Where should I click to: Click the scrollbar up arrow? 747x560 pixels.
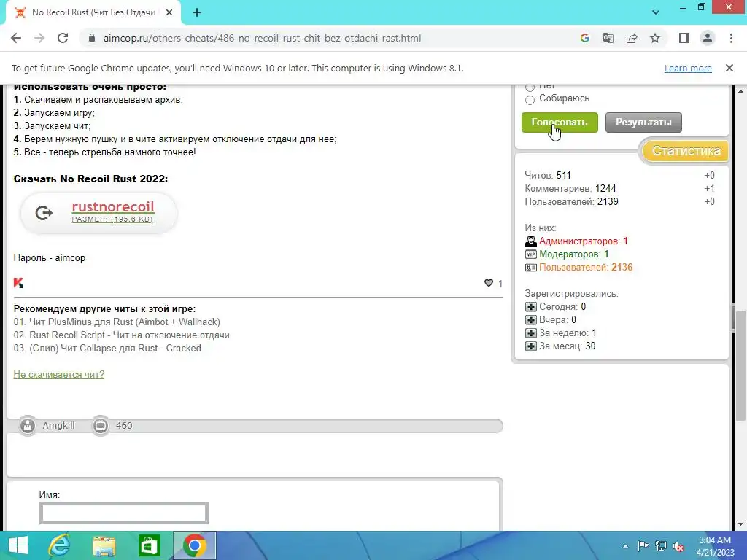coord(740,90)
